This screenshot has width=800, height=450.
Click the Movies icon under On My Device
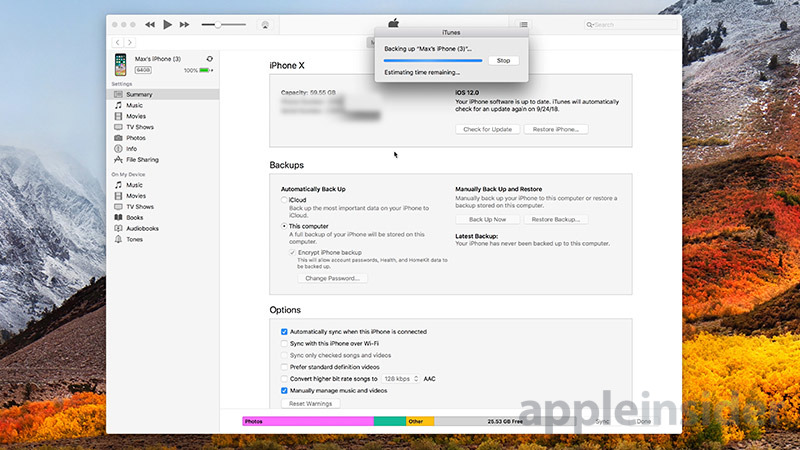[118, 196]
